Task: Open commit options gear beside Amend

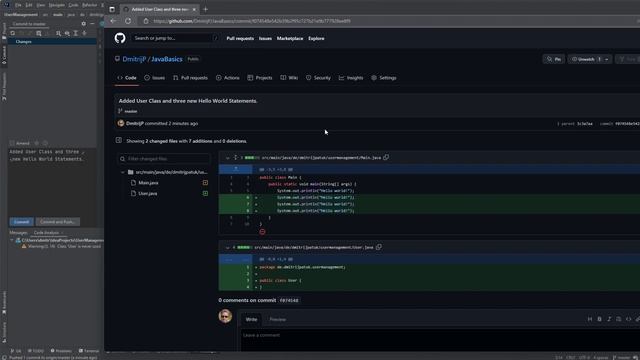Action: click(x=37, y=143)
